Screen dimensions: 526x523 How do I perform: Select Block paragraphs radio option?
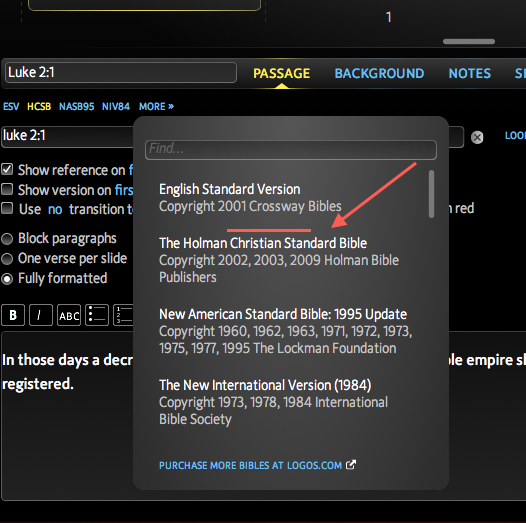tap(7, 239)
